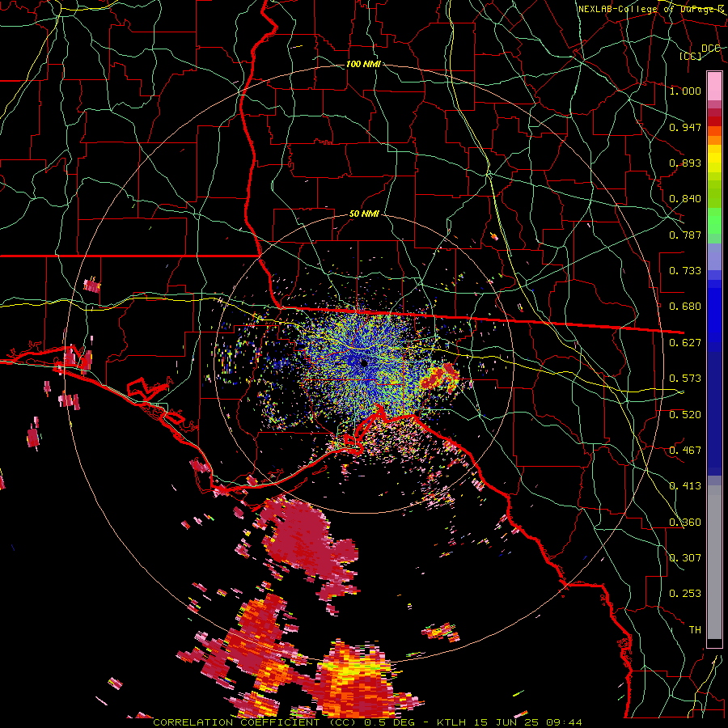This screenshot has height=728, width=728.
Task: Click the Correlation Coefficient product title caption
Action: pos(367,722)
